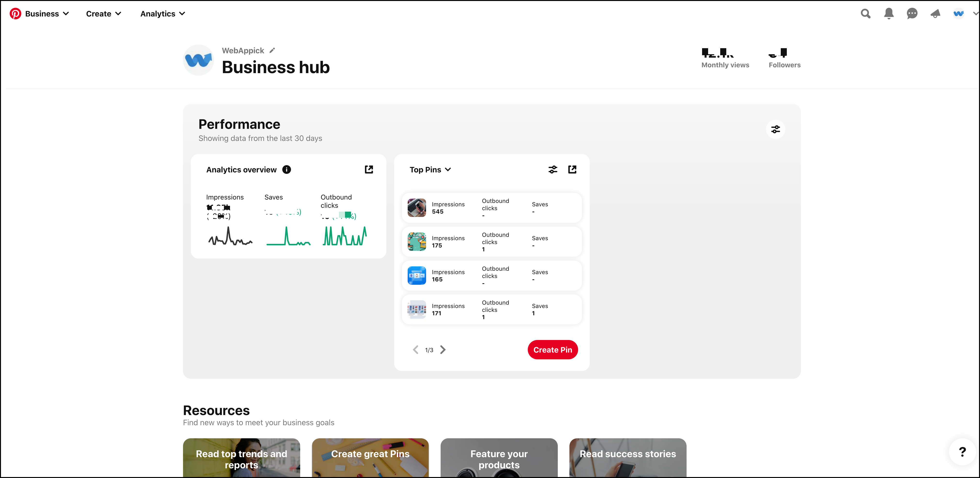Open the notifications bell icon
980x478 pixels.
[x=889, y=14]
